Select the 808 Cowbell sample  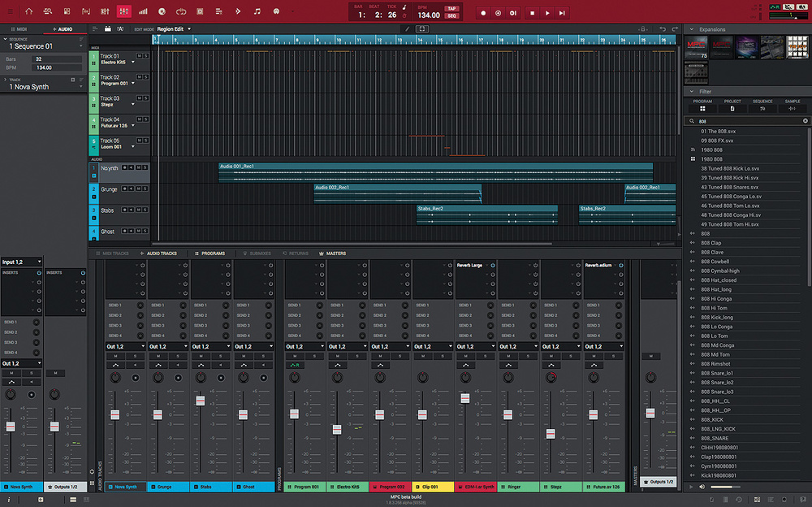coord(715,262)
